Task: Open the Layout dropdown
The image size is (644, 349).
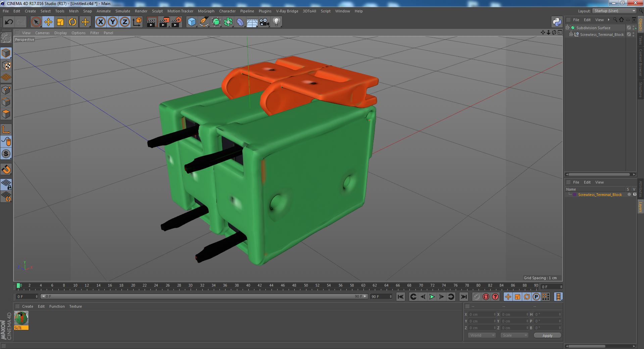Action: [x=614, y=11]
